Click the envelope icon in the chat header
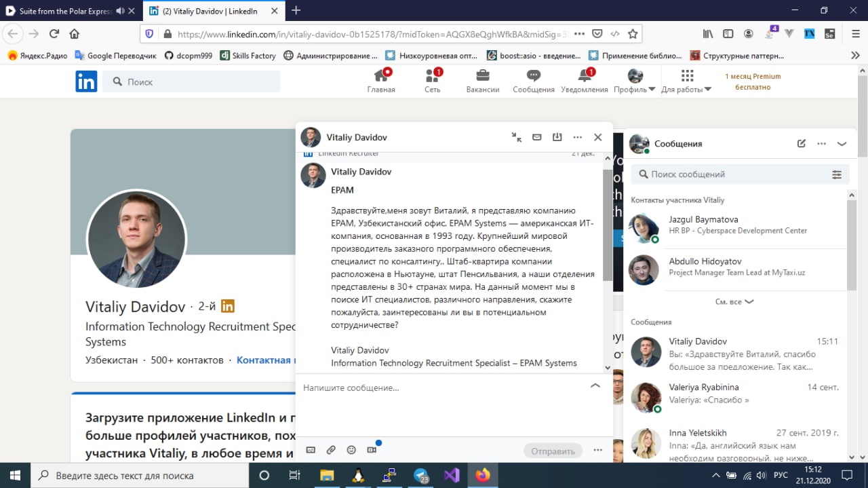 point(537,137)
